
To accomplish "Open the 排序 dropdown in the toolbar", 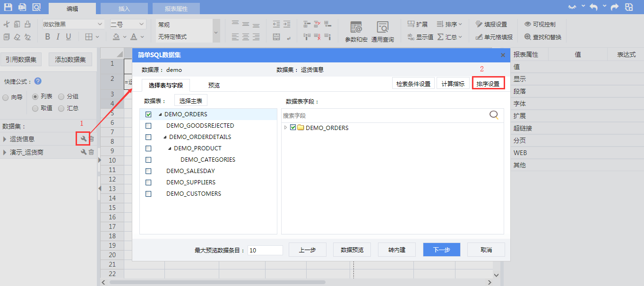I will click(449, 24).
